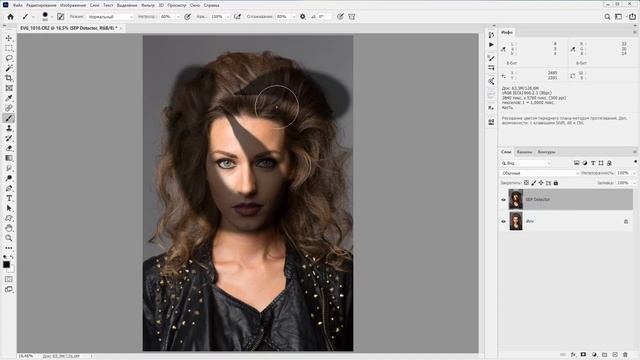Toggle pressure for opacity button
Image resolution: width=640 pixels, height=360 pixels.
point(187,17)
